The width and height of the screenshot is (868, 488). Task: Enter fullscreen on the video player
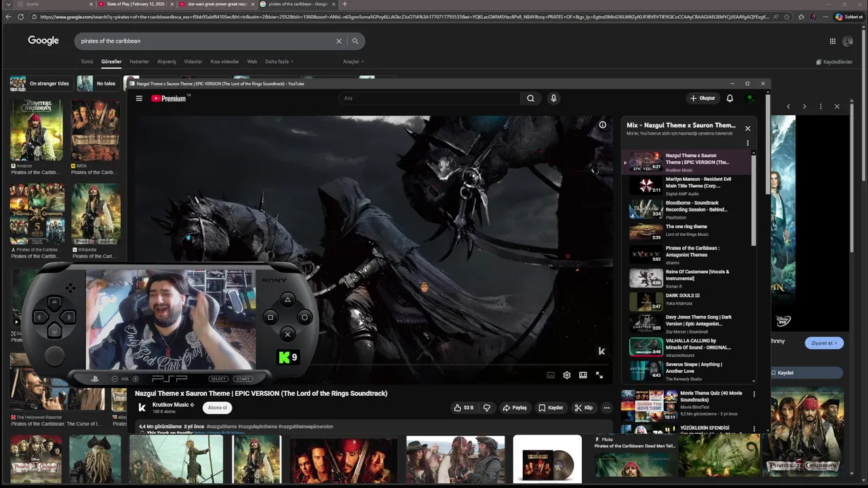coord(599,375)
